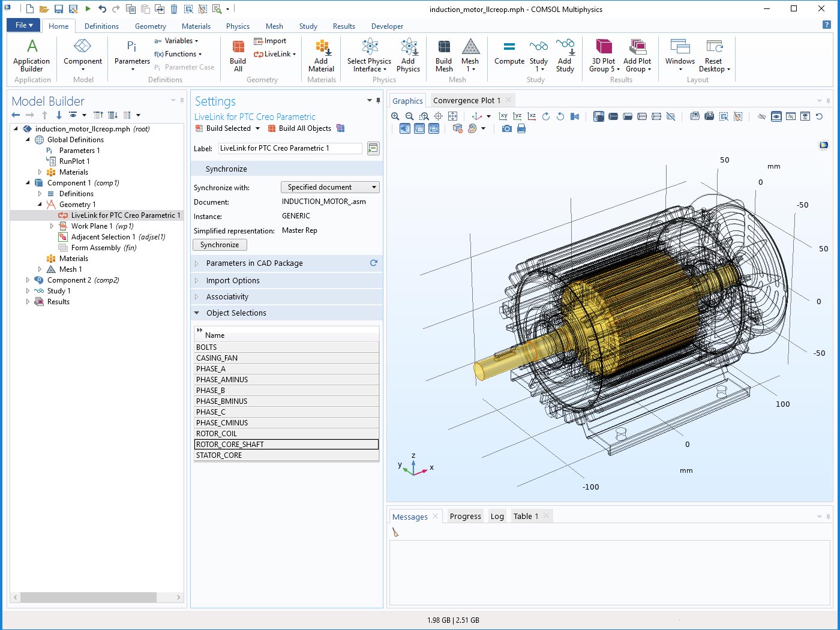Take an image snapshot with camera icon
This screenshot has width=840, height=630.
507,128
